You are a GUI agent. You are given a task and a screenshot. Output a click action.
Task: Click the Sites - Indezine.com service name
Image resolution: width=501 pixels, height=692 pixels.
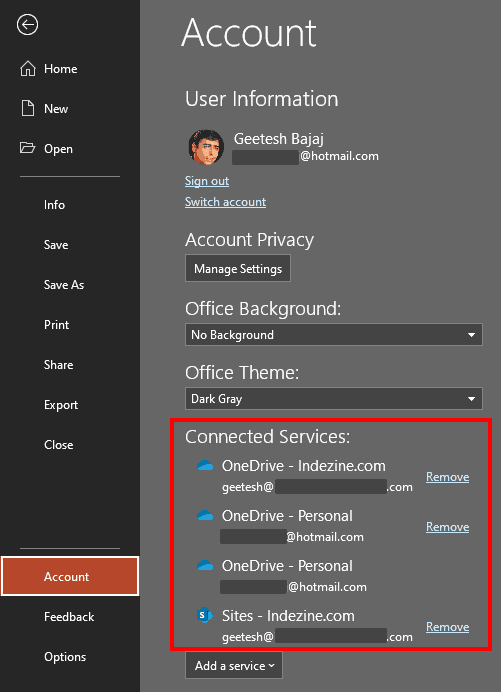(x=288, y=616)
